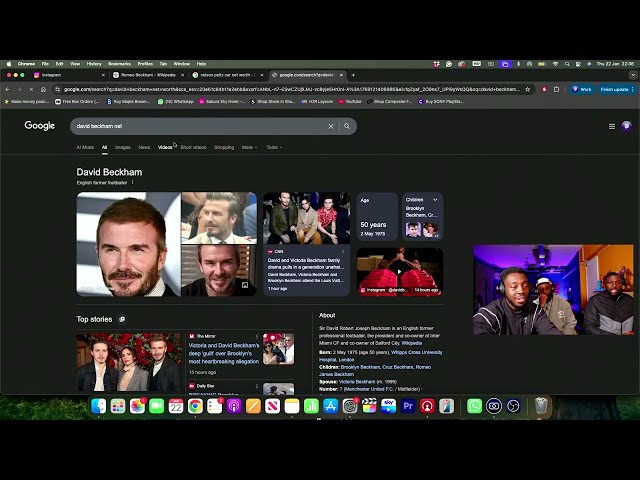Open WhatsApp in the dock
Image resolution: width=640 pixels, height=480 pixels.
474,406
